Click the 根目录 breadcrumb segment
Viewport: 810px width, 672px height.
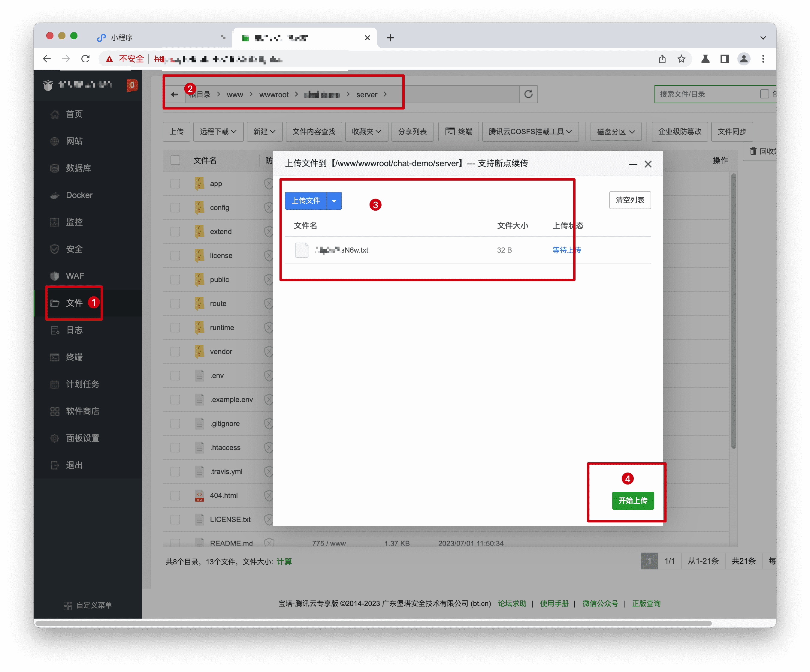[x=200, y=94]
